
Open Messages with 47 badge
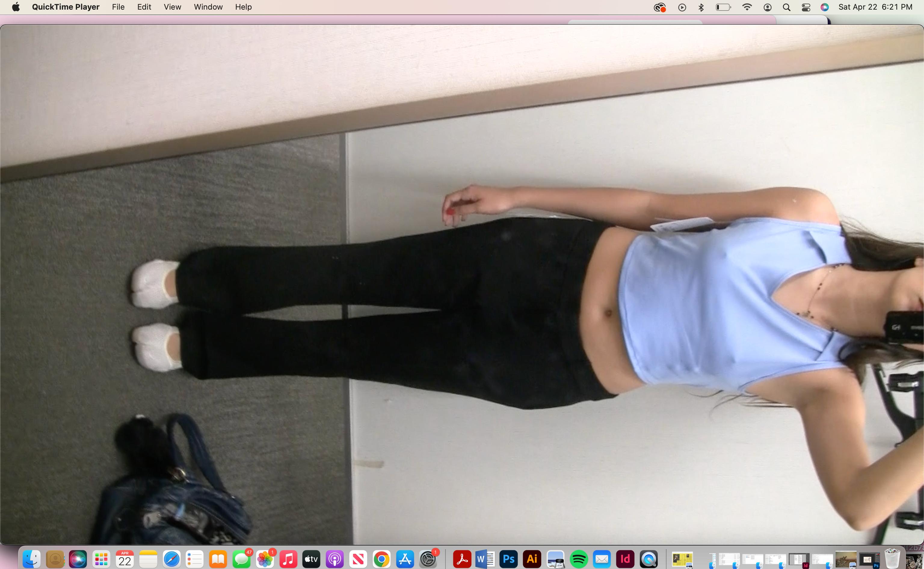[241, 559]
